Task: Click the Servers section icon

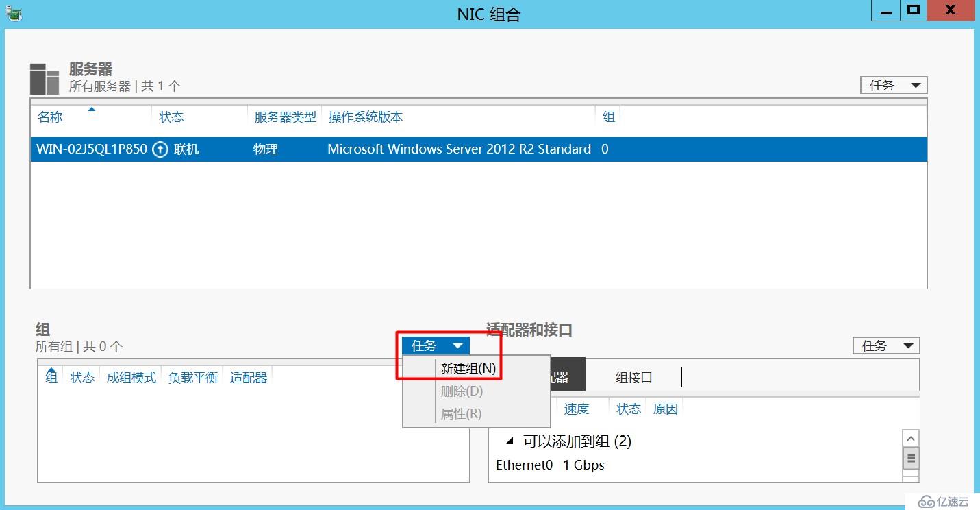Action: [x=45, y=79]
